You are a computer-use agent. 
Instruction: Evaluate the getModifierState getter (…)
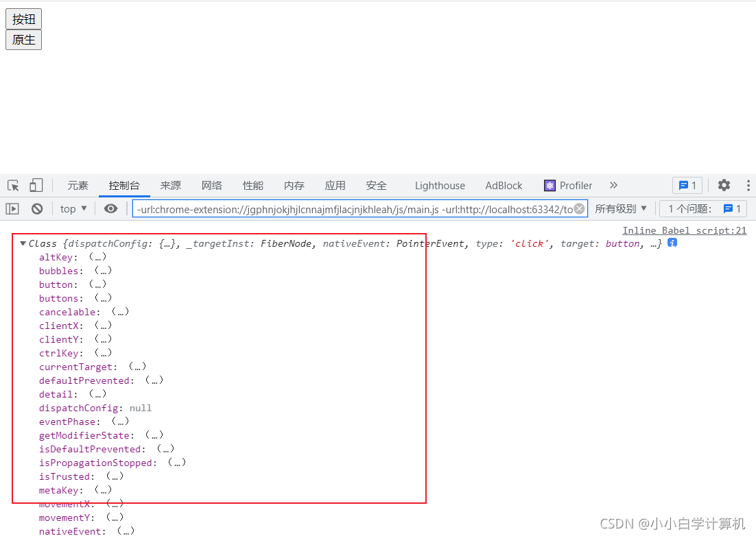154,435
